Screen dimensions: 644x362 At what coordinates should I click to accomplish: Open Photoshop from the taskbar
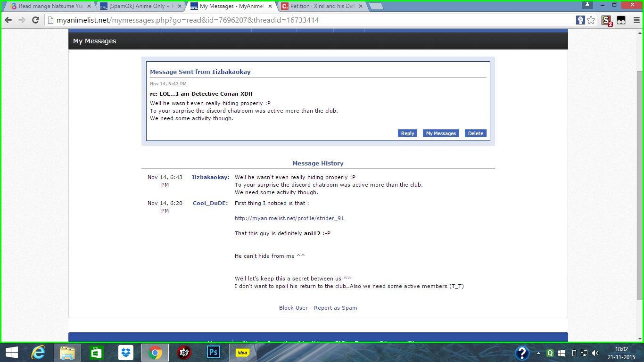214,352
